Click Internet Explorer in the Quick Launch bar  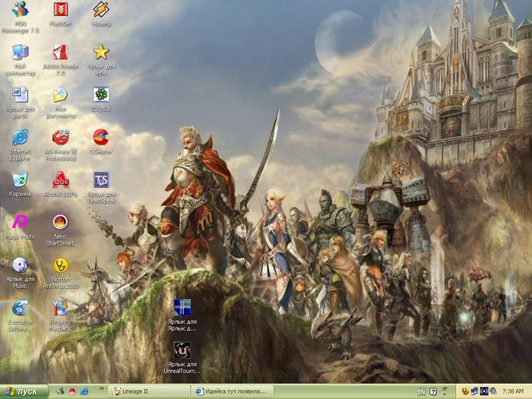84,391
